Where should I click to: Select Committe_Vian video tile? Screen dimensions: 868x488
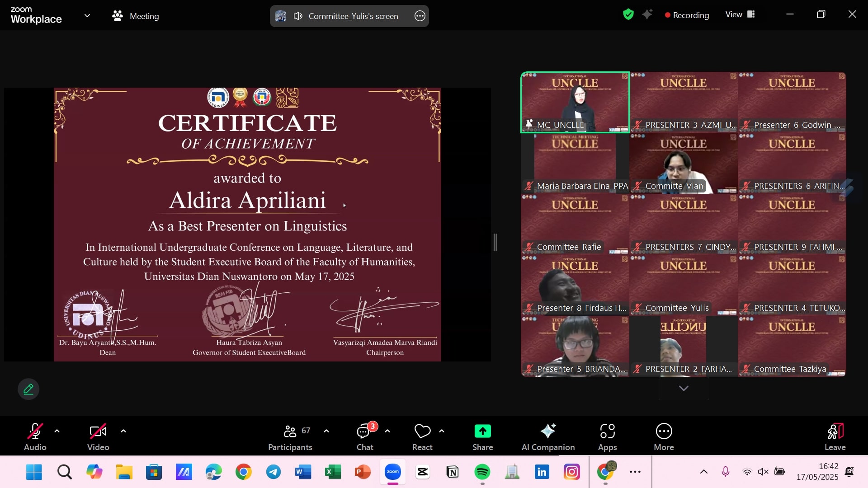pyautogui.click(x=684, y=164)
